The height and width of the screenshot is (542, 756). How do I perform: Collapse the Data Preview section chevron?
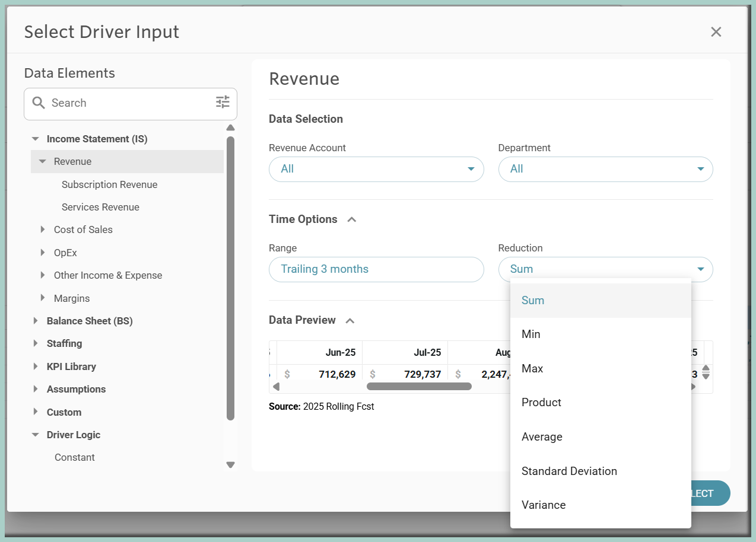350,320
